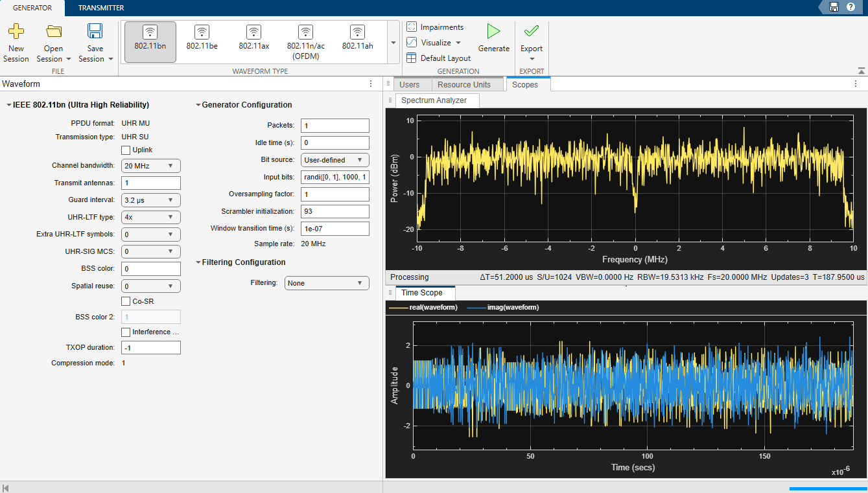Viewport: 868px width, 493px height.
Task: Click the Processing status text
Action: pos(409,277)
